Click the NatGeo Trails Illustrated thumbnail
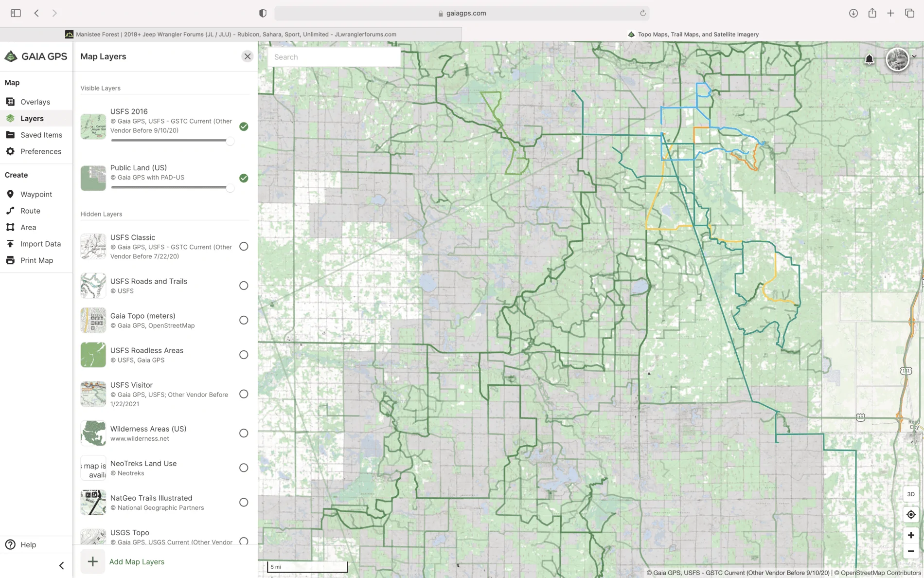This screenshot has width=924, height=578. tap(93, 502)
